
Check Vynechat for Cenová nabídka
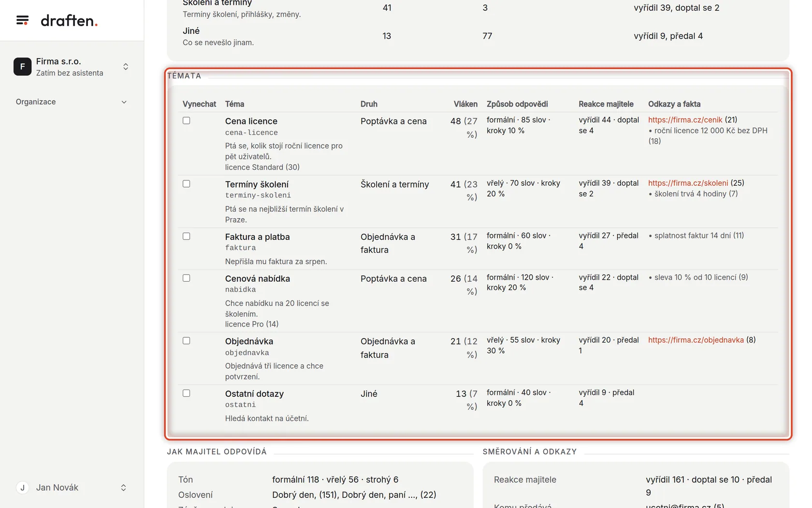pos(187,278)
